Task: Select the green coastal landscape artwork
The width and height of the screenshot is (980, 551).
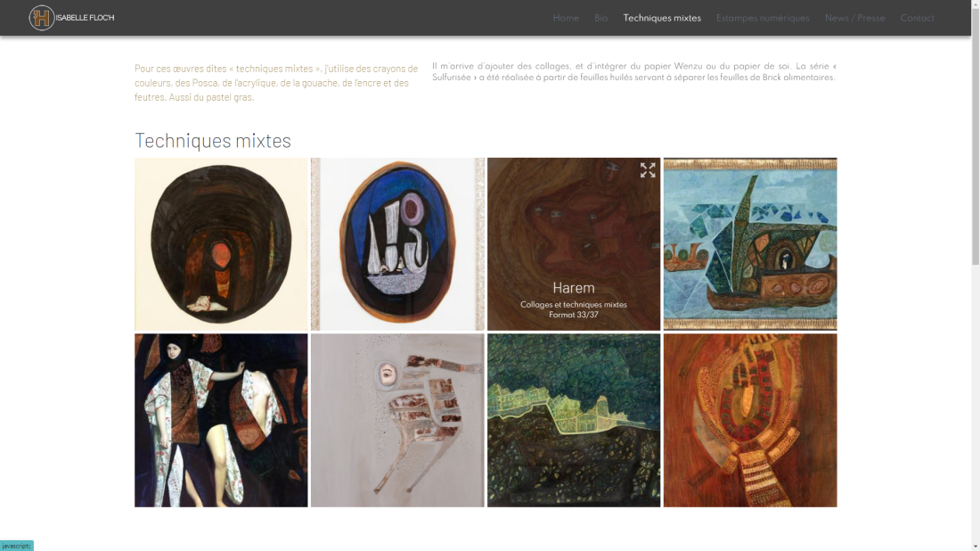Action: pos(574,420)
